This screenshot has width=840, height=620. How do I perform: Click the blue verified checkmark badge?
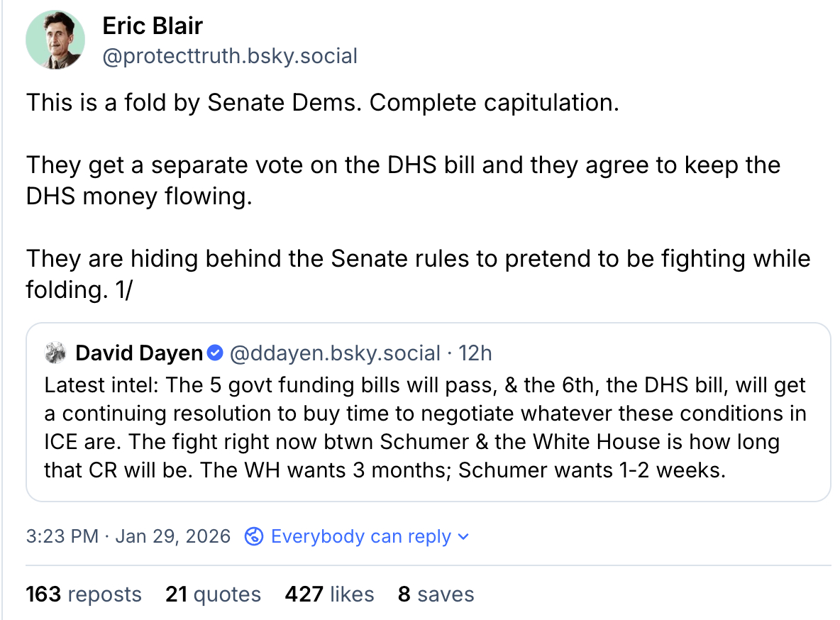pyautogui.click(x=216, y=353)
